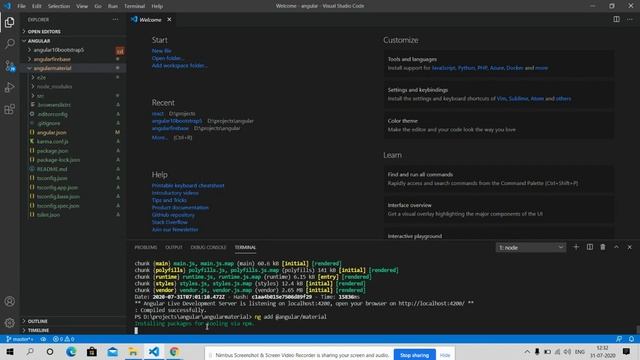Open Microsoft Edge from taskbar
The width and height of the screenshot is (640, 360).
point(71,352)
